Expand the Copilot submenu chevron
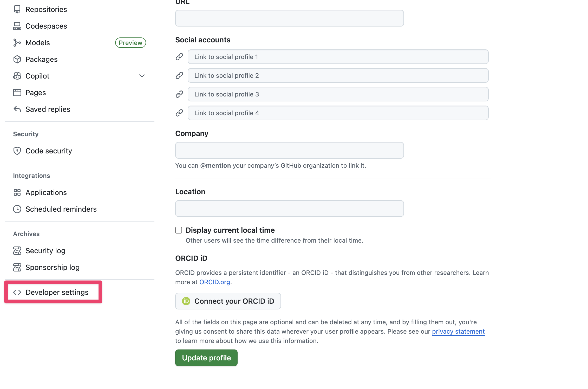 click(x=142, y=76)
